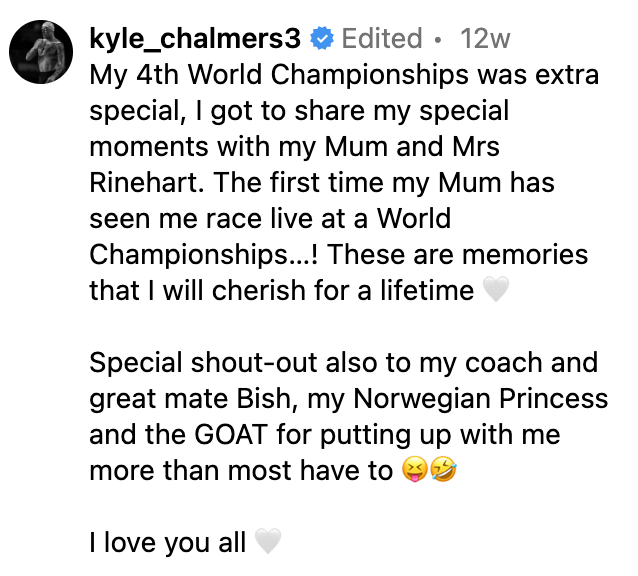Image resolution: width=638 pixels, height=576 pixels.
Task: Click the 12w timestamp
Action: point(485,39)
